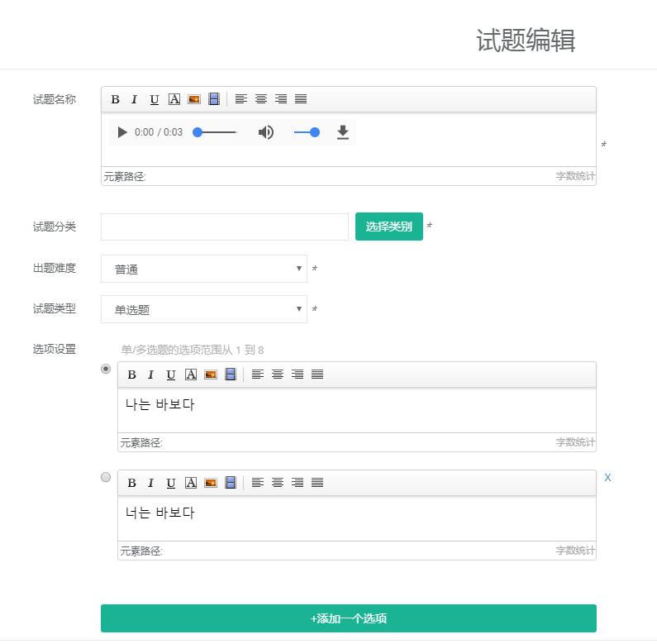The image size is (657, 644).
Task: Toggle italic in 나는 바보다 option editor
Action: (151, 374)
